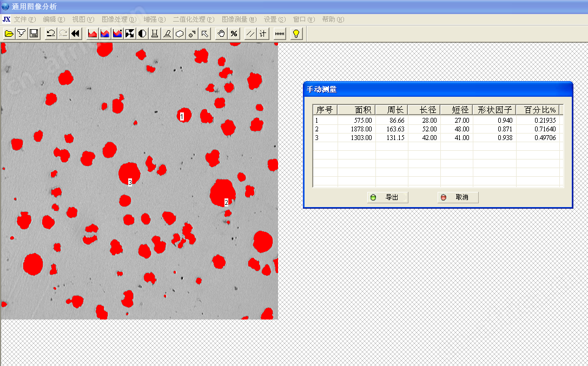Image resolution: width=588 pixels, height=366 pixels.
Task: Click shape factor value 0.940
Action: (x=505, y=120)
